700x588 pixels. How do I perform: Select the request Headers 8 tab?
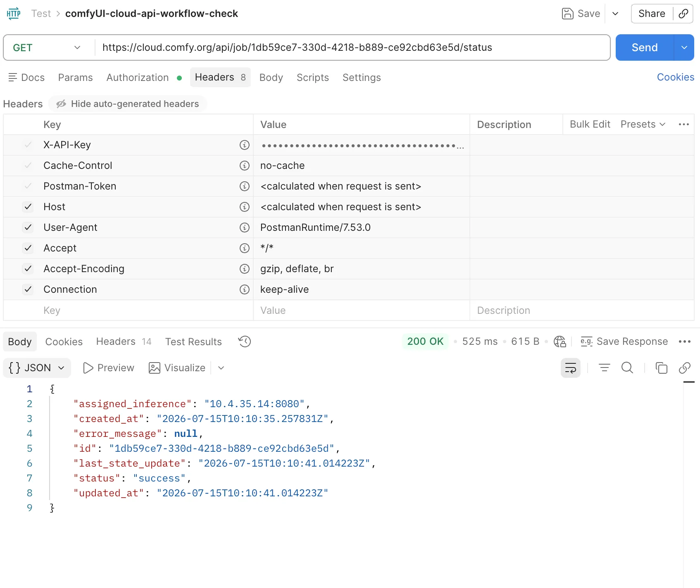(x=220, y=77)
